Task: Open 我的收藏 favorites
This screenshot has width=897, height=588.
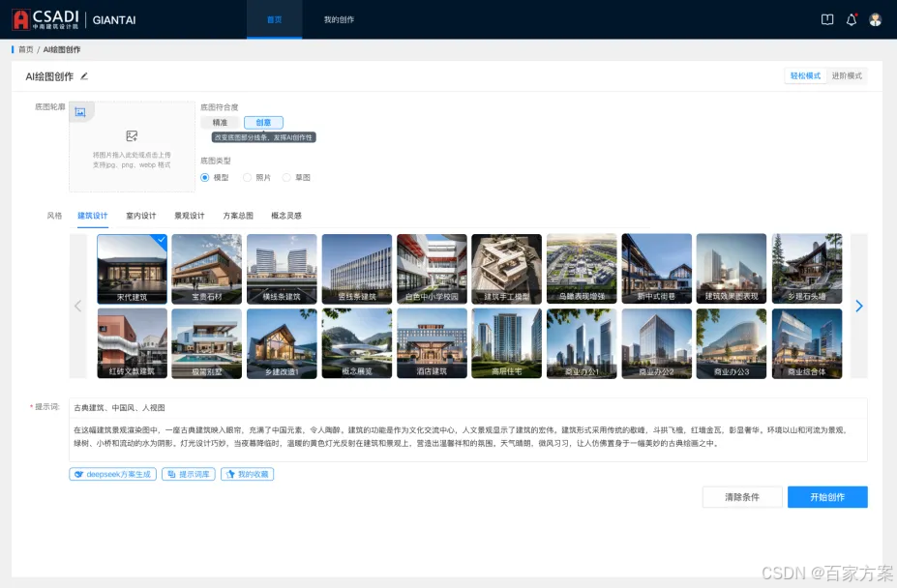Action: 247,474
